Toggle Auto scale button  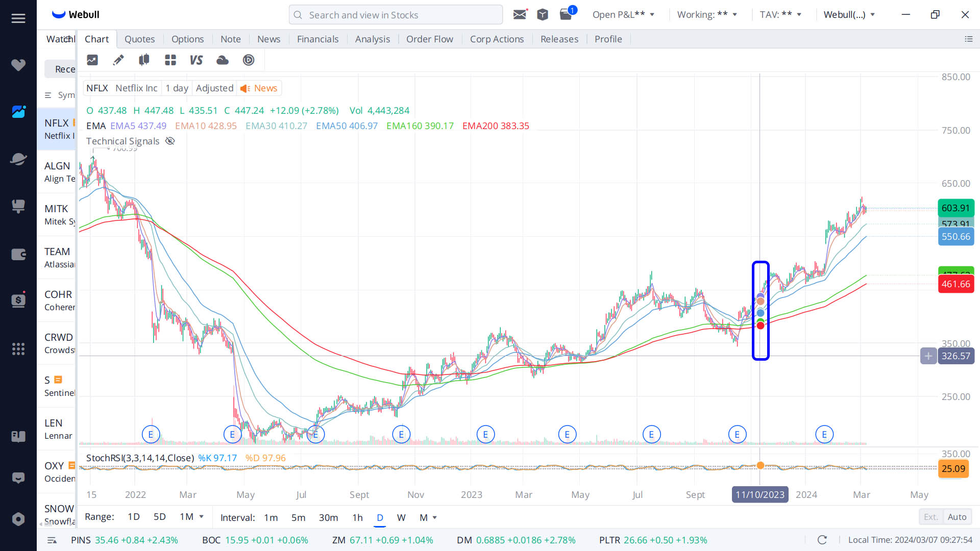tap(957, 517)
